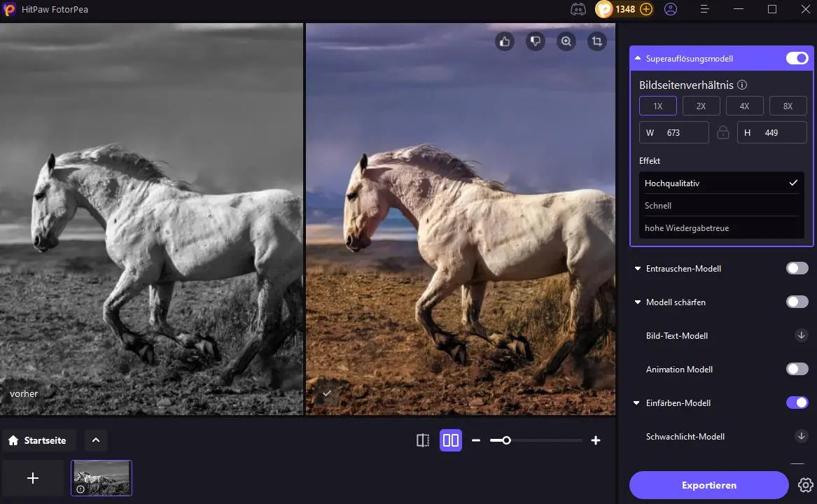Click the zoom slider handle
817x504 pixels.
tap(506, 440)
